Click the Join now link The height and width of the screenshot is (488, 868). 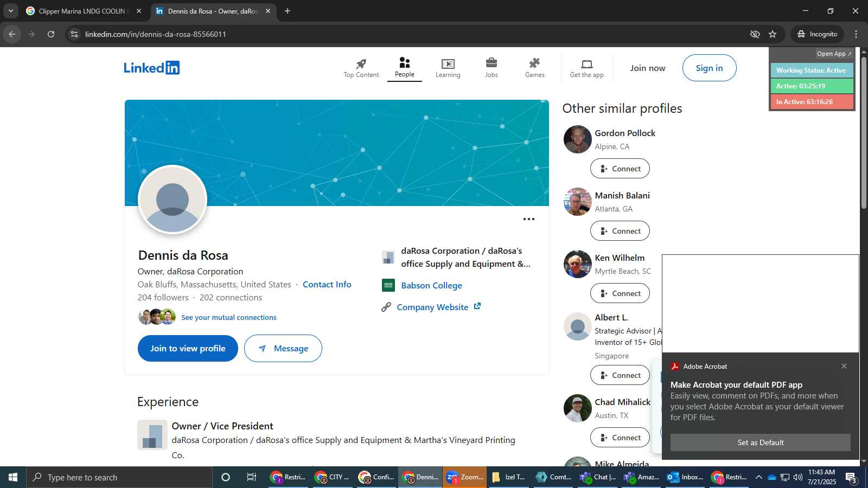pos(648,68)
